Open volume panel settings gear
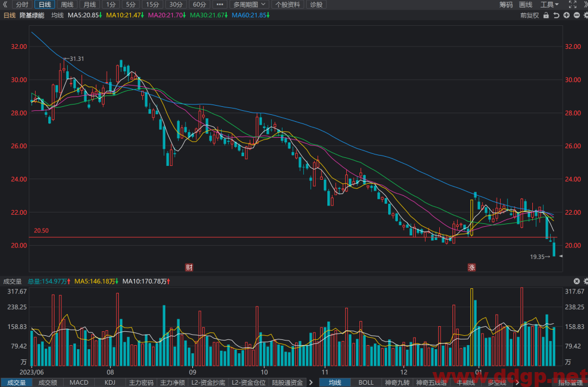588x387 pixels. (x=585, y=281)
